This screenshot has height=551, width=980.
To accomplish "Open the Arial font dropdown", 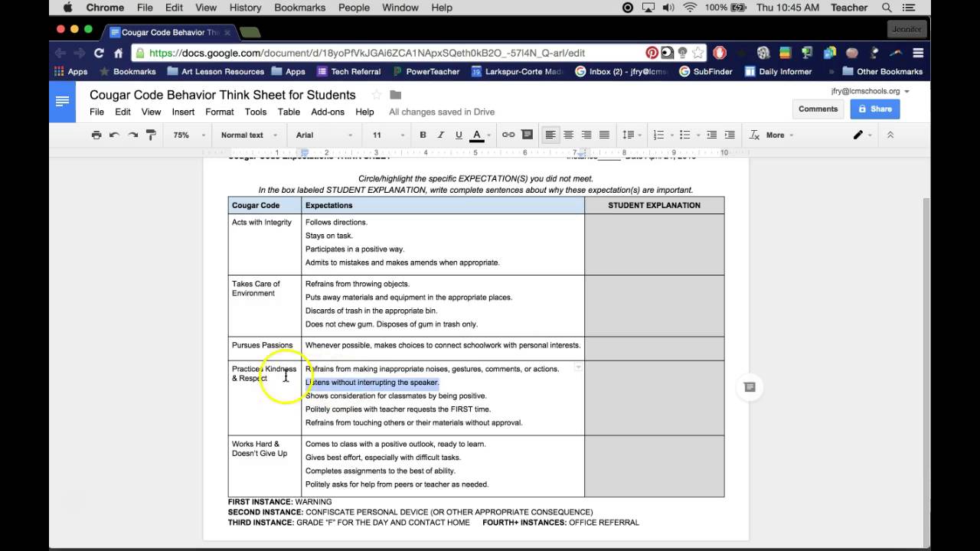I will pyautogui.click(x=324, y=135).
